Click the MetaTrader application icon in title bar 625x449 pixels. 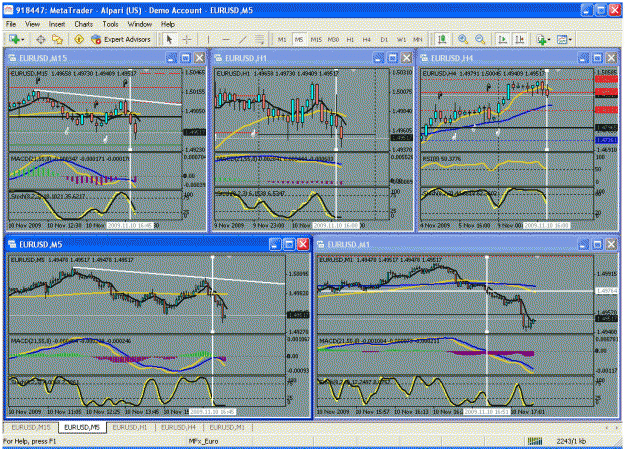click(x=8, y=10)
